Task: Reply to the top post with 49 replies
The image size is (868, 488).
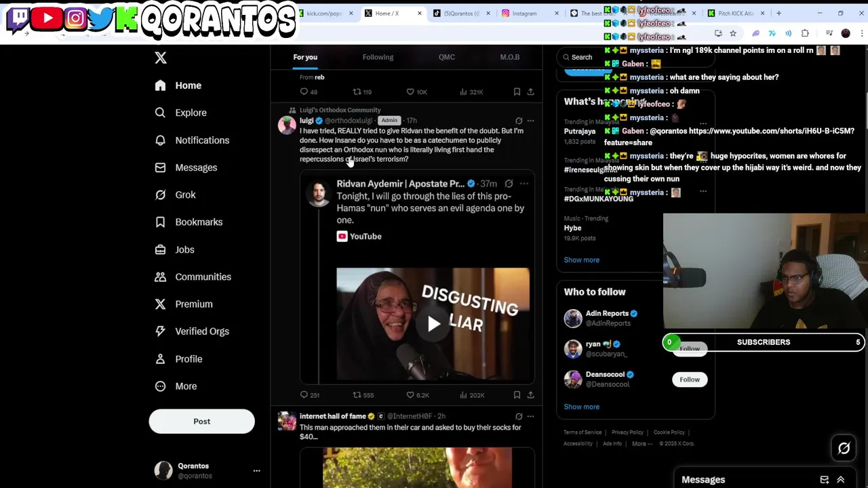Action: tap(309, 91)
